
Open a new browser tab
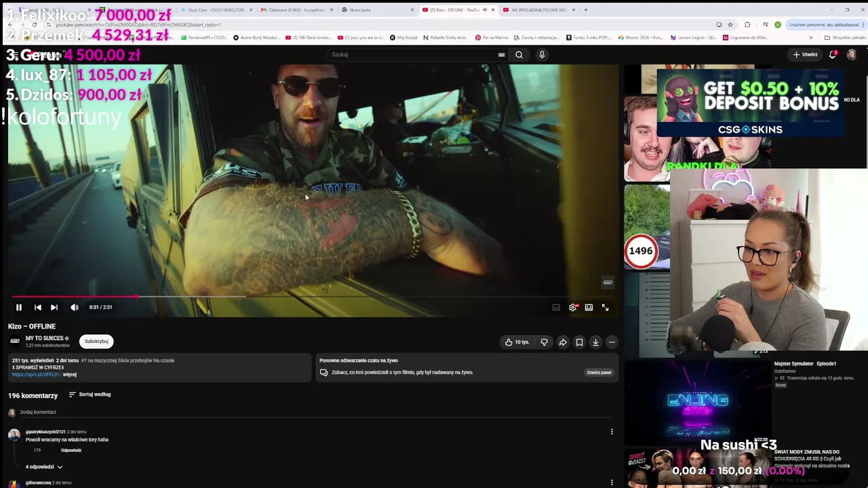click(x=586, y=10)
